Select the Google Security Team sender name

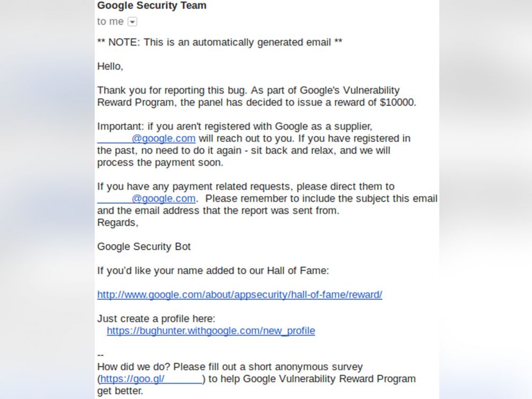[151, 6]
